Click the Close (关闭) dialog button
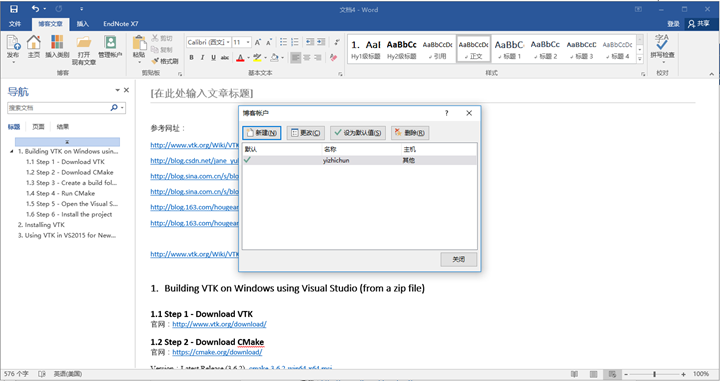The image size is (720, 381). pos(458,259)
